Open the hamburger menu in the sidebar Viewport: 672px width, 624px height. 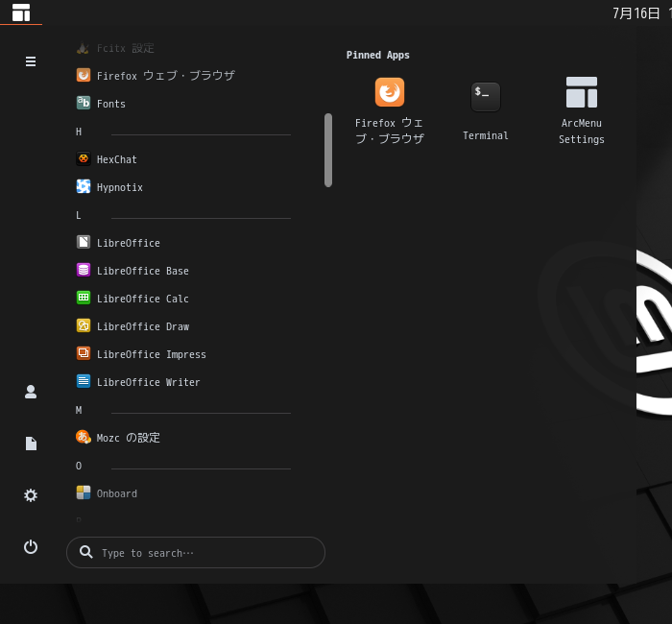pyautogui.click(x=31, y=61)
